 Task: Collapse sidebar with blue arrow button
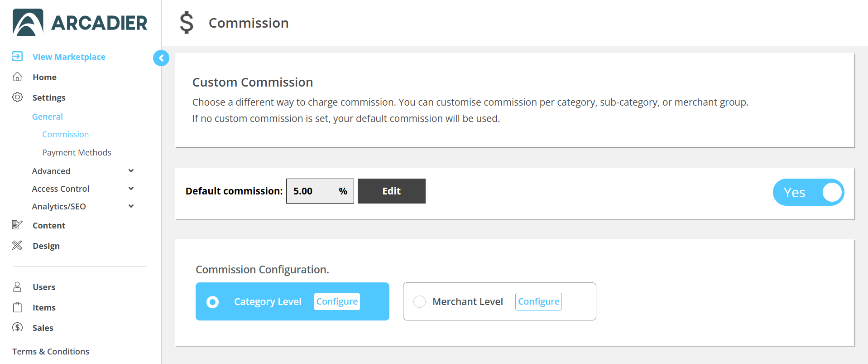(x=161, y=58)
